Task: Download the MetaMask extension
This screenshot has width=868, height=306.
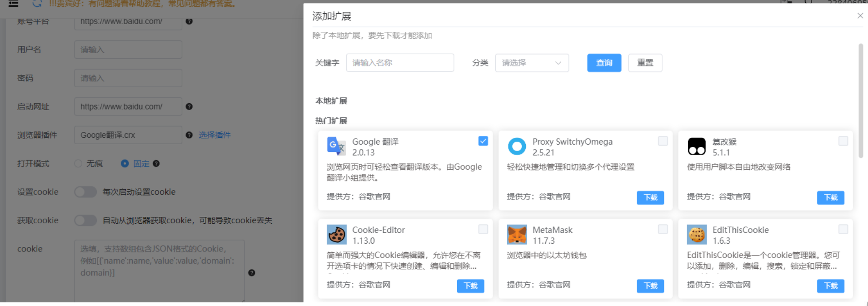Action: (650, 286)
